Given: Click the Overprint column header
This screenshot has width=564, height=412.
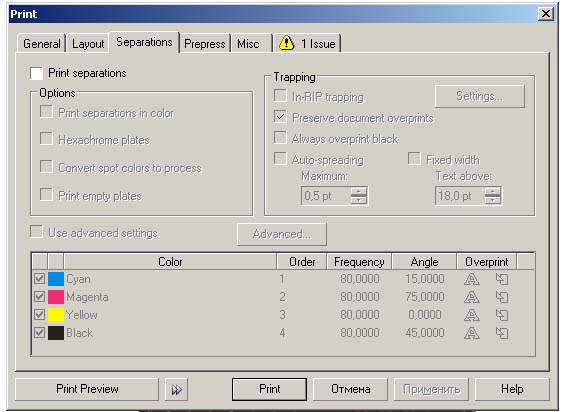Looking at the screenshot, I should (x=487, y=262).
